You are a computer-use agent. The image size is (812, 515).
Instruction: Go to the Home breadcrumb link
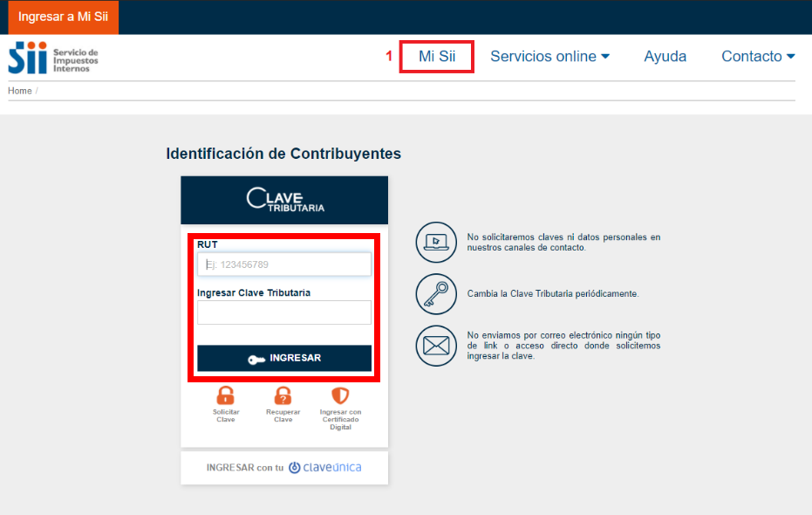(20, 91)
